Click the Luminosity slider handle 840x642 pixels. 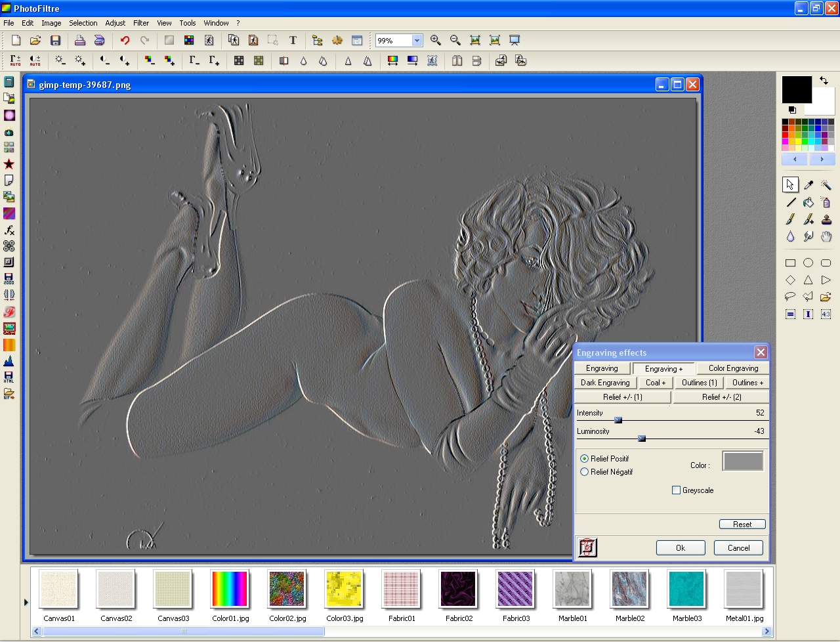point(642,439)
